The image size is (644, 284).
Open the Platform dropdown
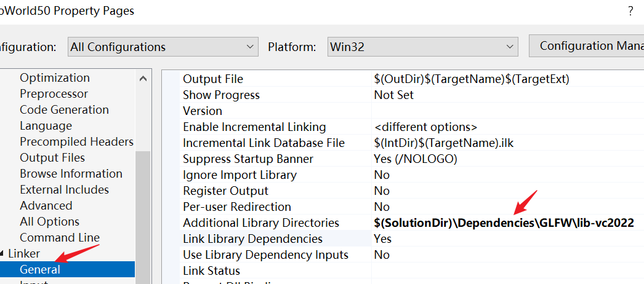tap(422, 47)
